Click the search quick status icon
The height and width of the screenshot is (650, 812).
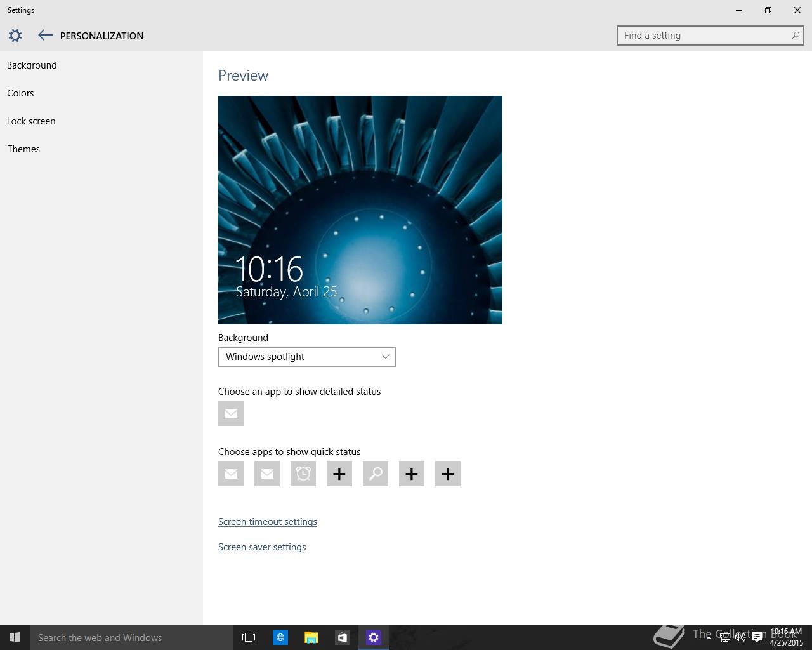tap(376, 474)
